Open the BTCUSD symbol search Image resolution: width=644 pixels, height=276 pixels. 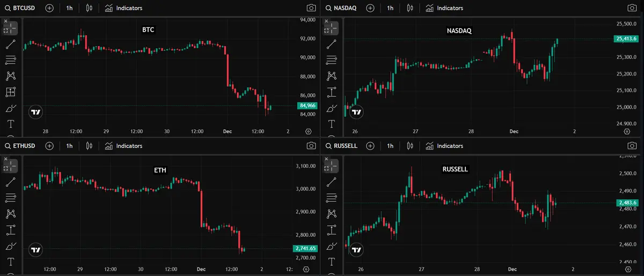[x=20, y=8]
